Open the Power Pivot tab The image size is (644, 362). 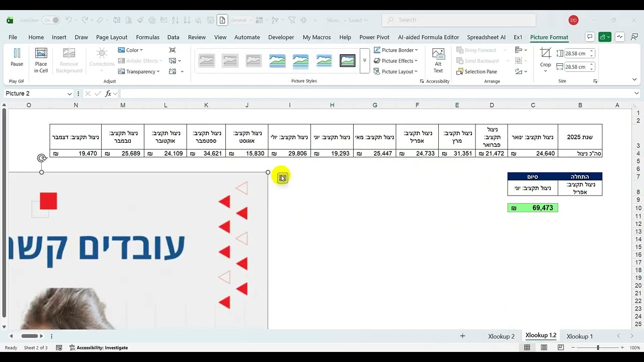point(374,37)
